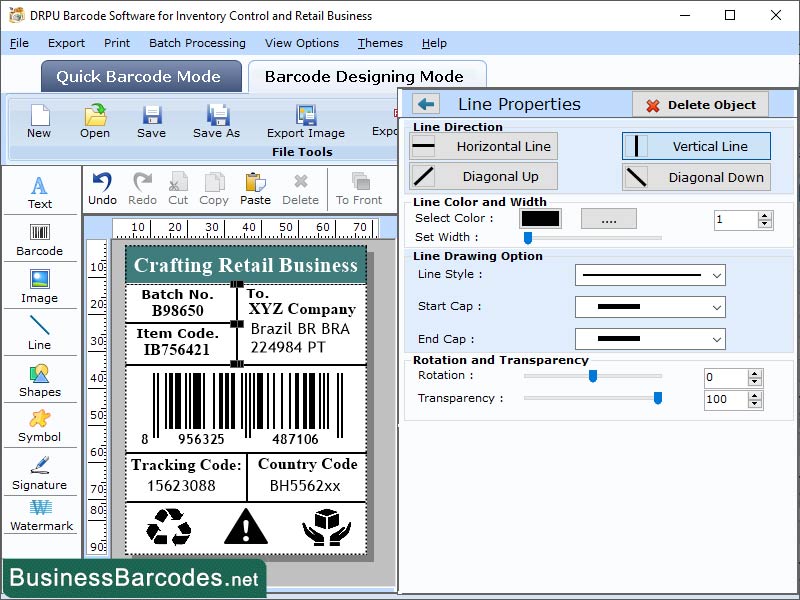Pick the Image tool in sidebar
Screen dimensions: 800x600
tap(40, 286)
